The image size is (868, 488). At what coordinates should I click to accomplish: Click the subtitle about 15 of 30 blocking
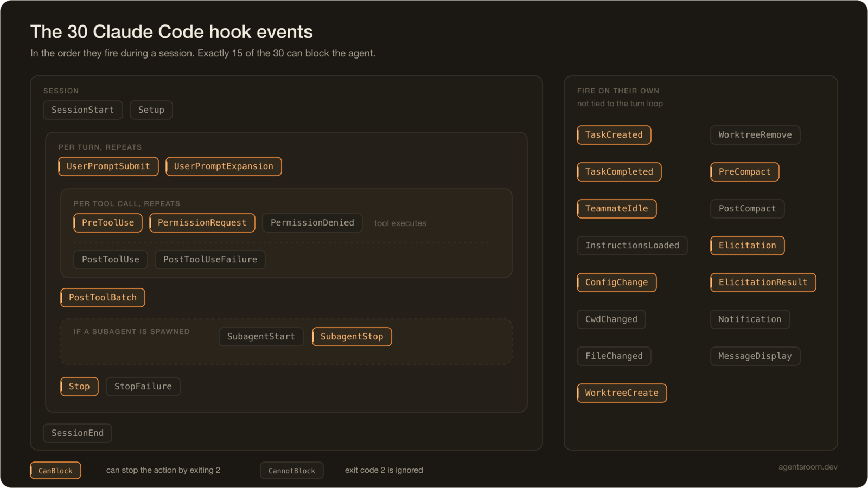click(203, 53)
